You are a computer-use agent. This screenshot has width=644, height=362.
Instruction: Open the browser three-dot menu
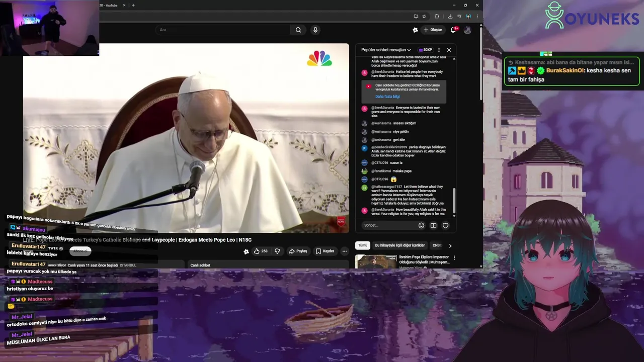point(477,16)
